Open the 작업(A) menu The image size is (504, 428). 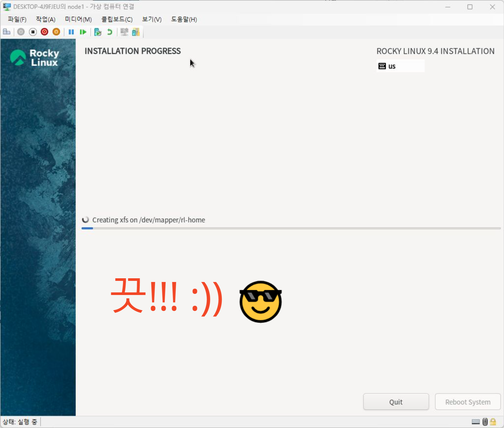[x=46, y=19]
